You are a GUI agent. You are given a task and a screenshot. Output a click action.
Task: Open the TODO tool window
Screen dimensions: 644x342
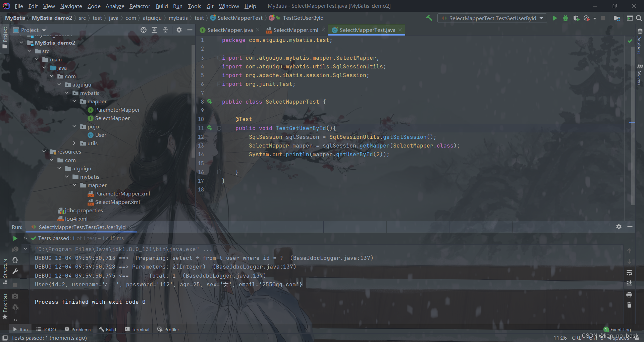pyautogui.click(x=46, y=330)
